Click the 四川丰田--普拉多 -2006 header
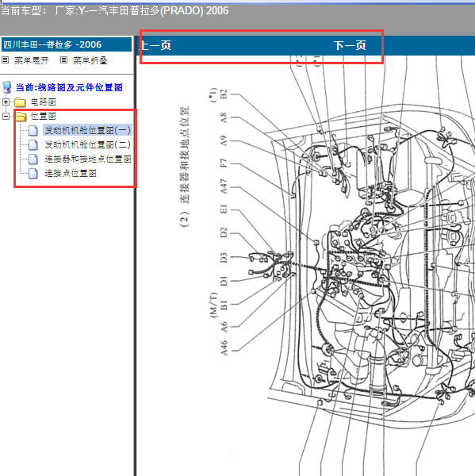Image resolution: width=475 pixels, height=476 pixels. (x=67, y=44)
